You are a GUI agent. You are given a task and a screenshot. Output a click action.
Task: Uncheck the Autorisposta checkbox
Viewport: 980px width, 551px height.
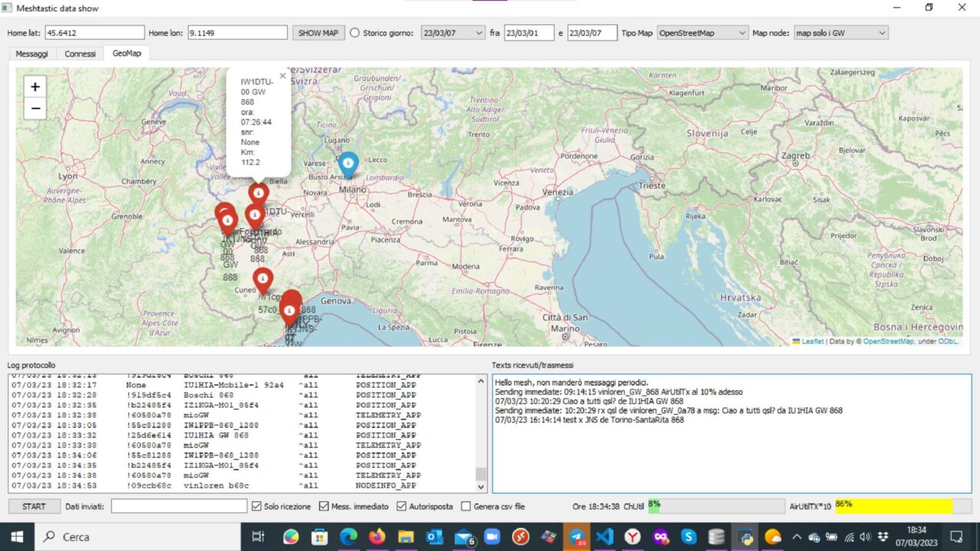[x=401, y=507]
